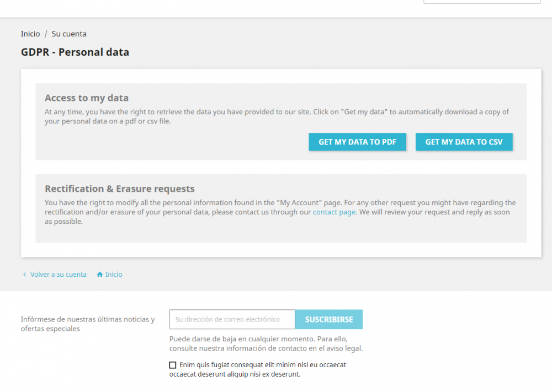552x392 pixels.
Task: Go to Inicio in the breadcrumb
Action: [30, 34]
